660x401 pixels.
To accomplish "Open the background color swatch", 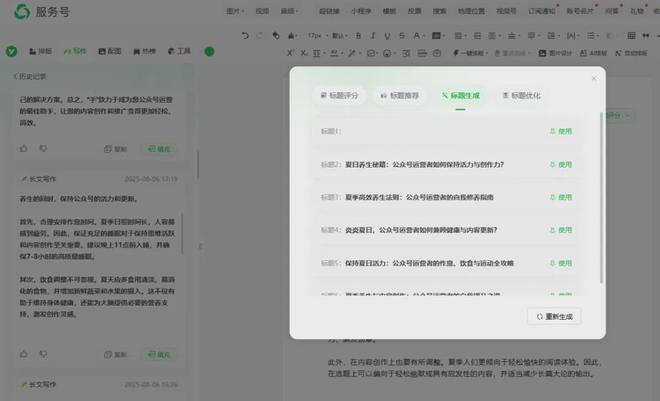I will (x=436, y=36).
